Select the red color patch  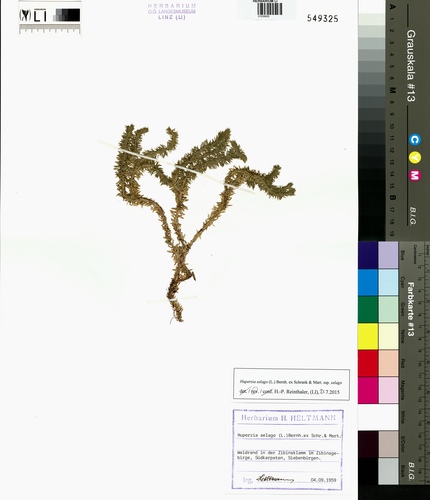(368, 363)
